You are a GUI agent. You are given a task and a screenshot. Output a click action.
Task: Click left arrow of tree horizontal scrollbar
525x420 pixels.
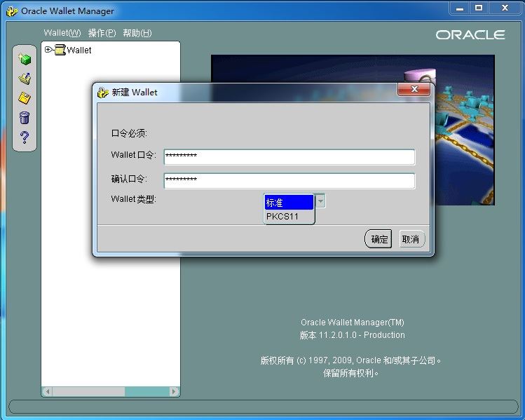click(x=48, y=391)
